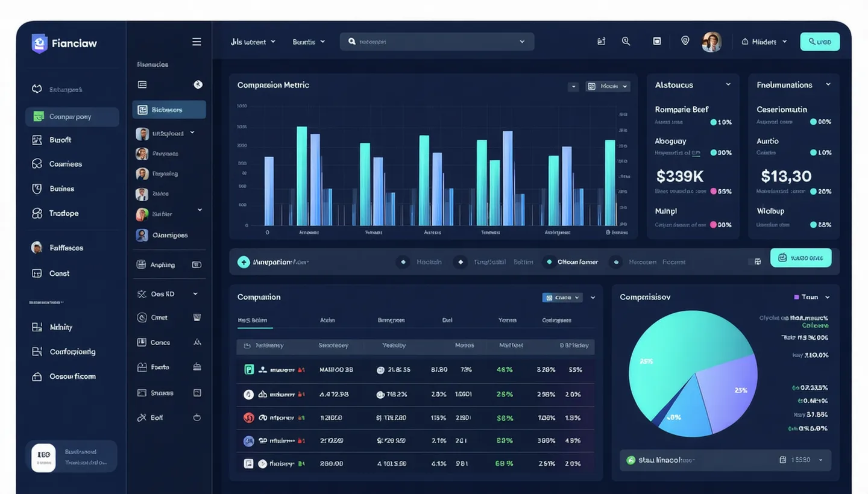868x494 pixels.
Task: Click the calendar icon beside 15580
Action: [782, 460]
